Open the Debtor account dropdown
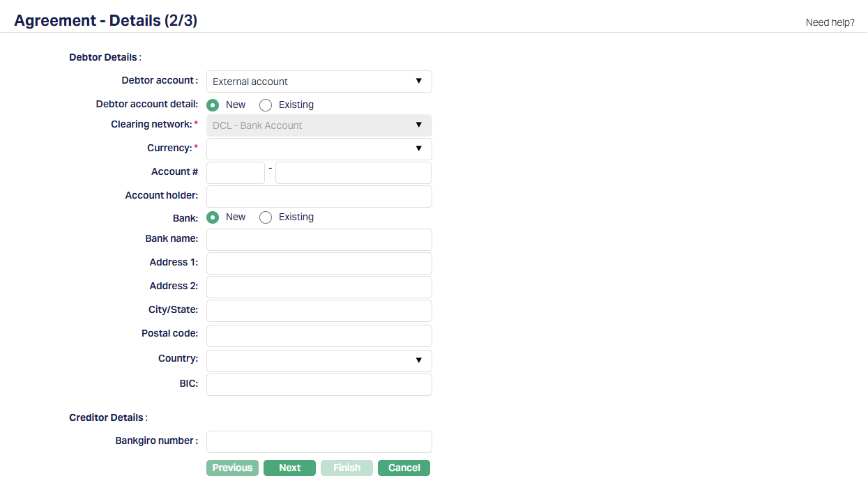 pyautogui.click(x=319, y=82)
